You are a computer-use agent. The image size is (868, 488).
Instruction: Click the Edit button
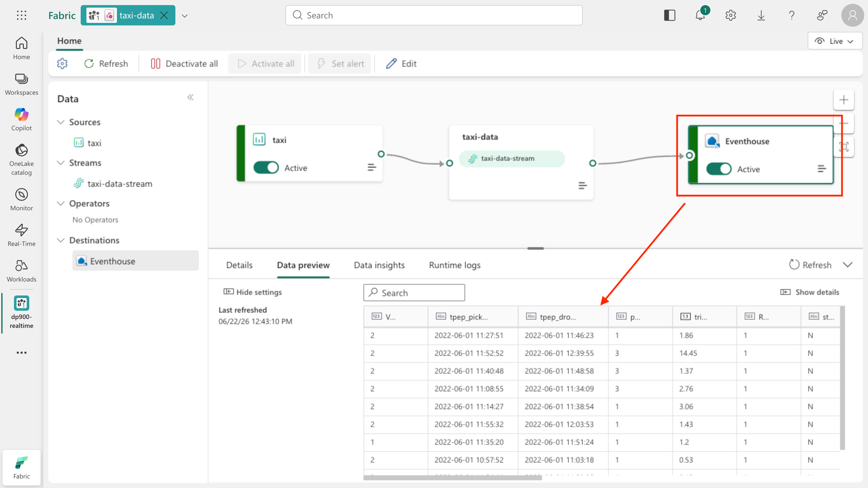coord(401,64)
